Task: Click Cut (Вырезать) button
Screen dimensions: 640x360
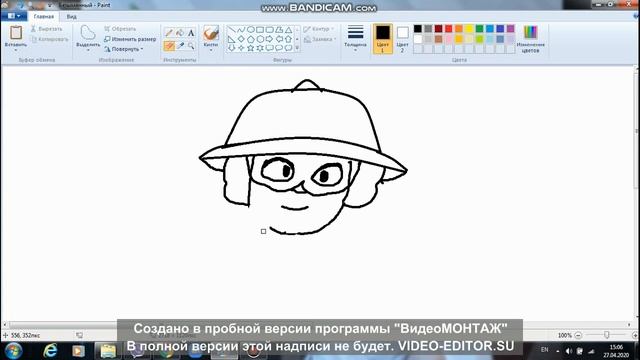Action: pos(47,29)
